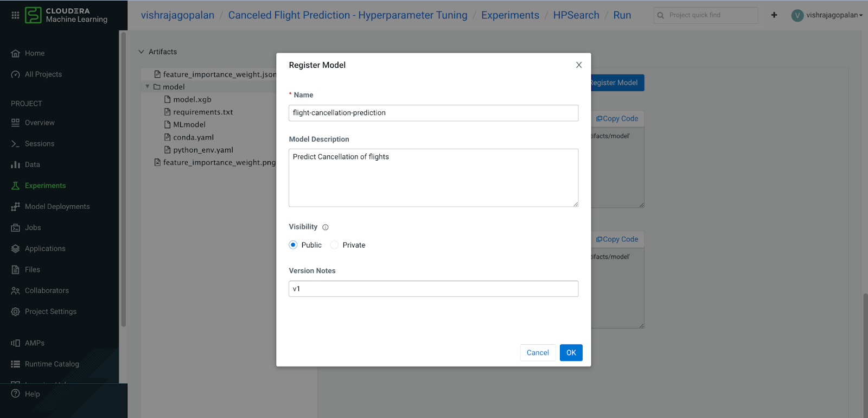This screenshot has width=868, height=418.
Task: Select the Private visibility radio button
Action: [334, 245]
